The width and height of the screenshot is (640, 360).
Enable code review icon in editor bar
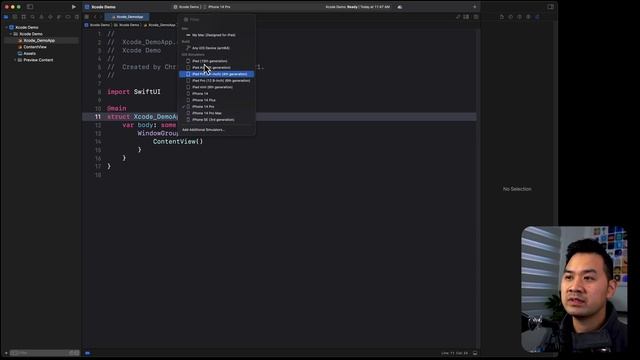458,17
